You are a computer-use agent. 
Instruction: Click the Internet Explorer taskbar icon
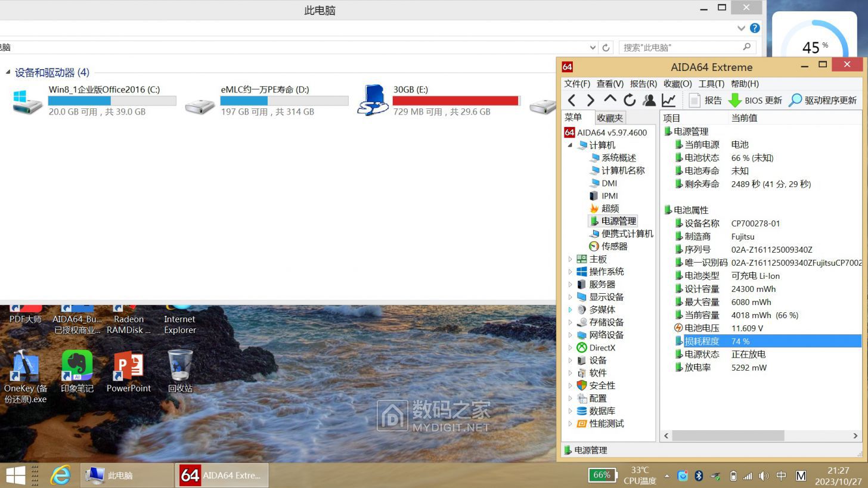60,475
